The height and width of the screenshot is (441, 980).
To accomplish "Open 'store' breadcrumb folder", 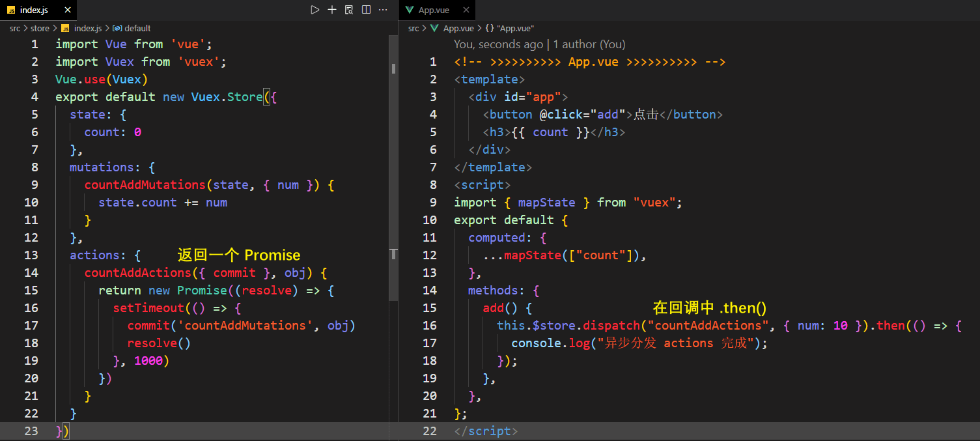I will click(x=40, y=28).
